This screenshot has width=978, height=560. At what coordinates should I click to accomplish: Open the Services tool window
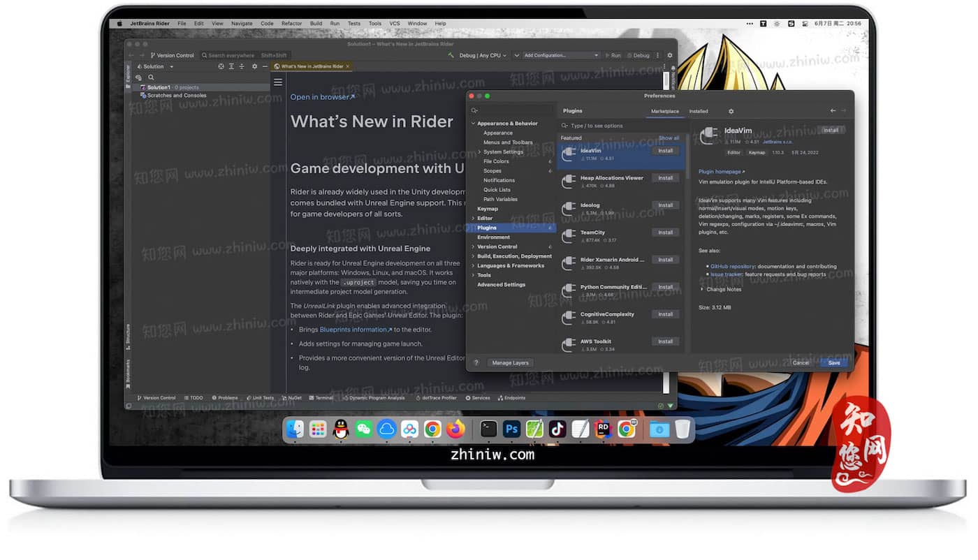[x=478, y=398]
